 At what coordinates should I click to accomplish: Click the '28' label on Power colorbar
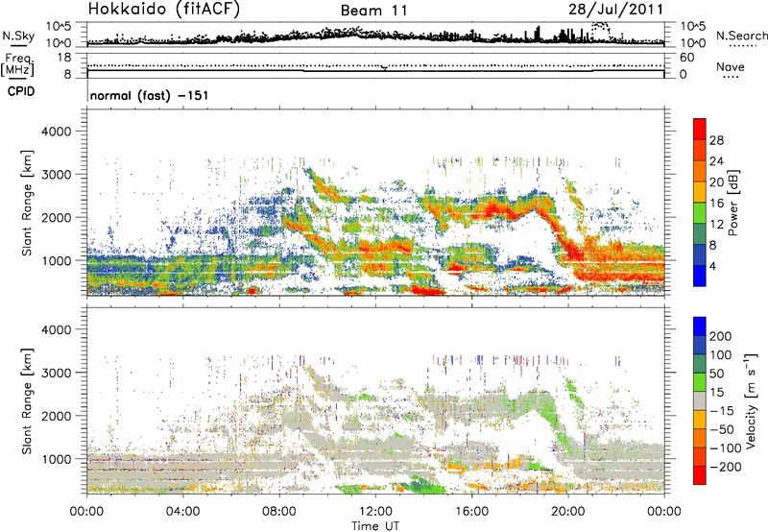point(716,140)
